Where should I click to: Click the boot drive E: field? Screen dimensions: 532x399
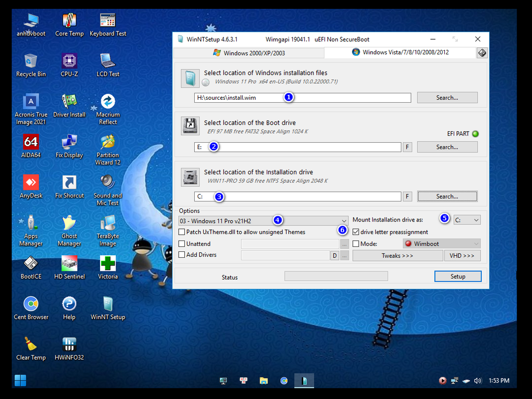(x=297, y=147)
